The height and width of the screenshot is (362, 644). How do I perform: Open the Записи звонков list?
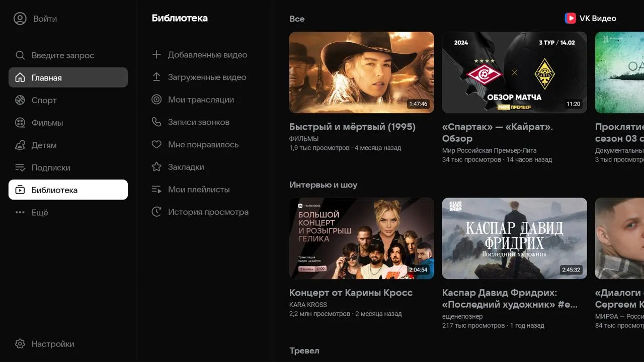(x=191, y=122)
